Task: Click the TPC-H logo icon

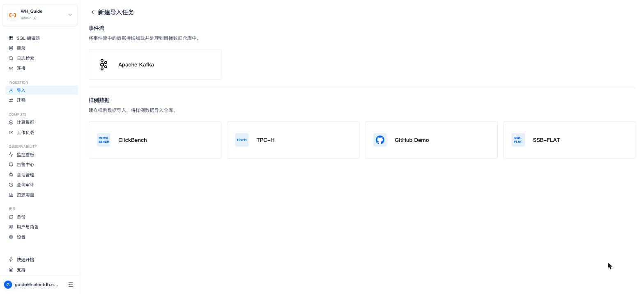Action: pos(242,140)
